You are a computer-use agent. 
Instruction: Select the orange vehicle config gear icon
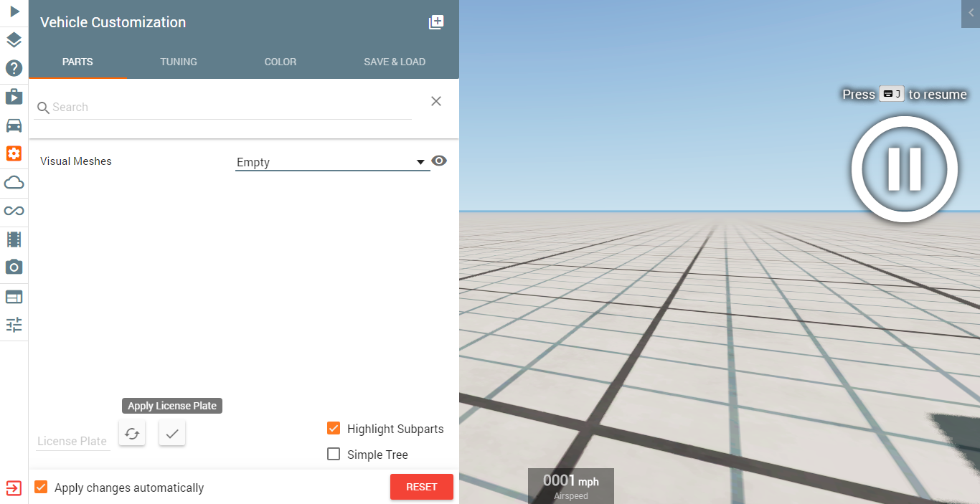coord(14,153)
